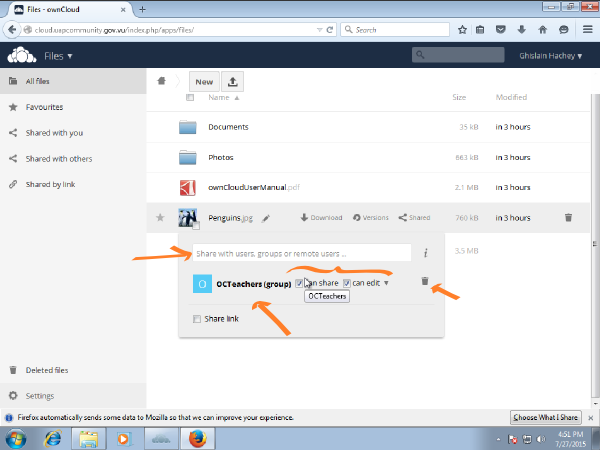
Task: Click Choose What I Share button
Action: click(545, 417)
